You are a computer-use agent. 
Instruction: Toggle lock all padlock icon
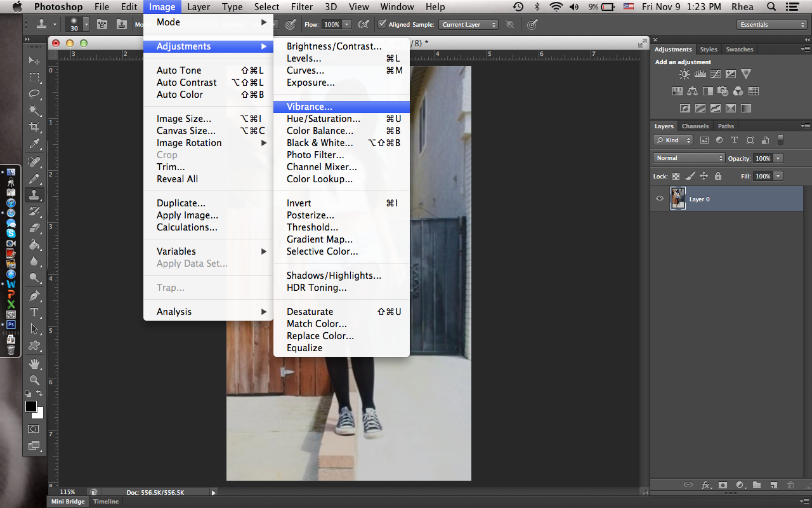[718, 176]
